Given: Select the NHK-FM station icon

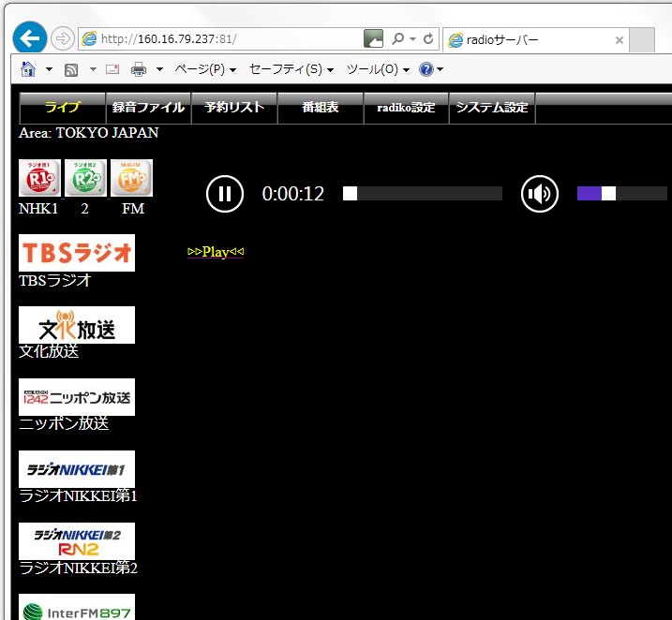Looking at the screenshot, I should pos(131,178).
